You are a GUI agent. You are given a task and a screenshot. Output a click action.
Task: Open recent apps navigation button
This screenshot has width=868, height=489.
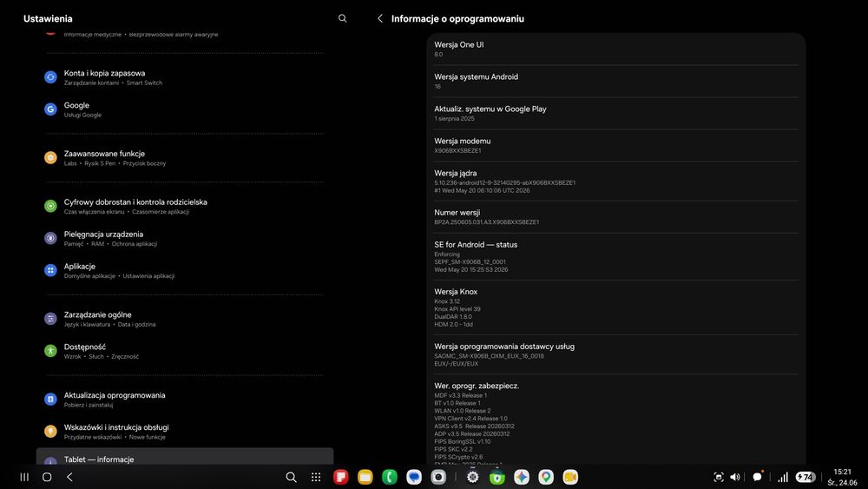24,477
